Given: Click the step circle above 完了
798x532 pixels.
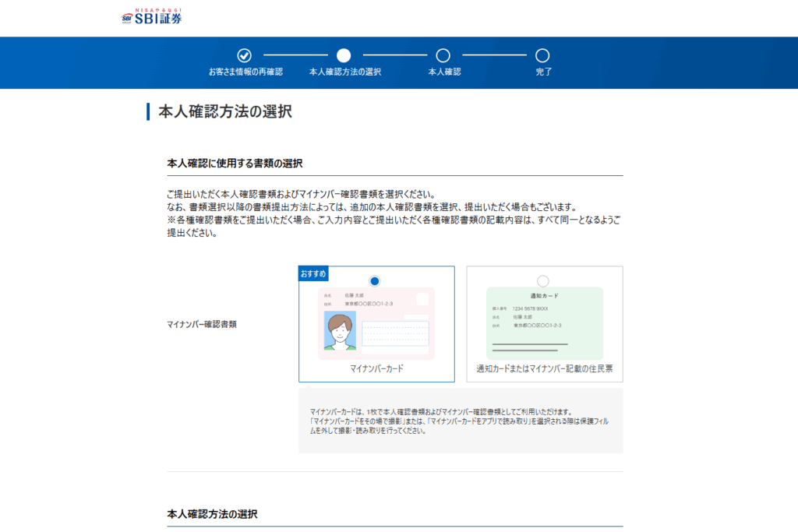Looking at the screenshot, I should [x=542, y=55].
